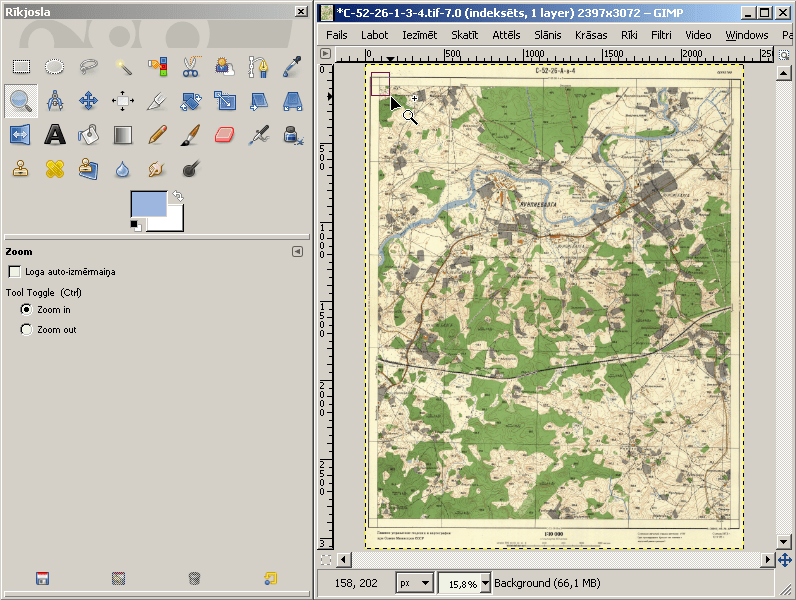This screenshot has height=600, width=796.
Task: Select the Perspective Clone tool
Action: [x=88, y=169]
